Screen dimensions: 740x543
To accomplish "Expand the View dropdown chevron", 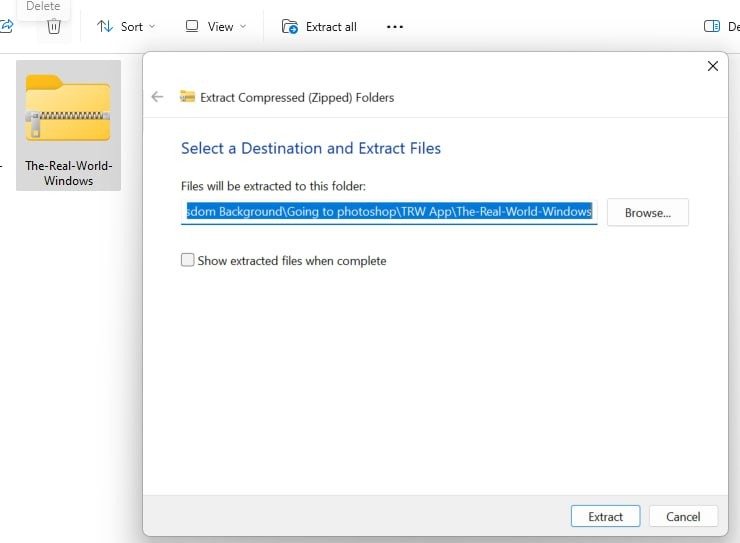I will [243, 27].
